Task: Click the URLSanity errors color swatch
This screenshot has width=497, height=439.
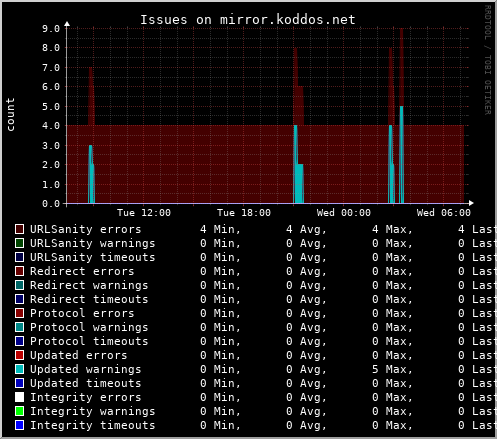Action: point(19,229)
